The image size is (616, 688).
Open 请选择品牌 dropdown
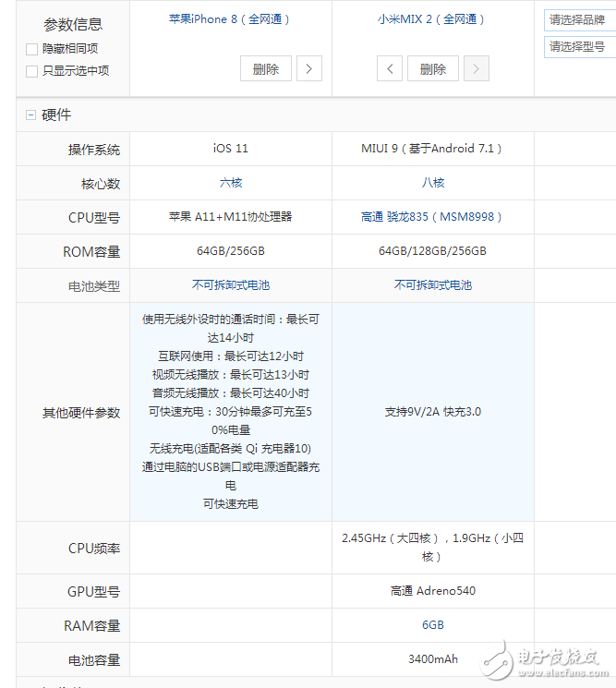pyautogui.click(x=580, y=20)
